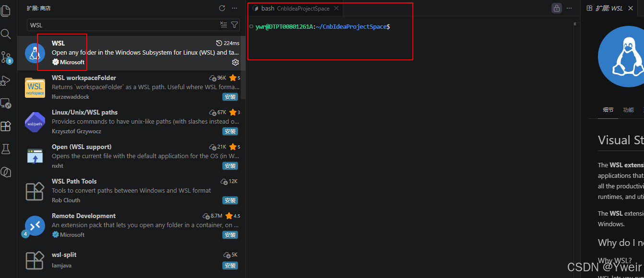The image size is (644, 278).
Task: Select 'WSL Path Tools' title text
Action: [74, 181]
